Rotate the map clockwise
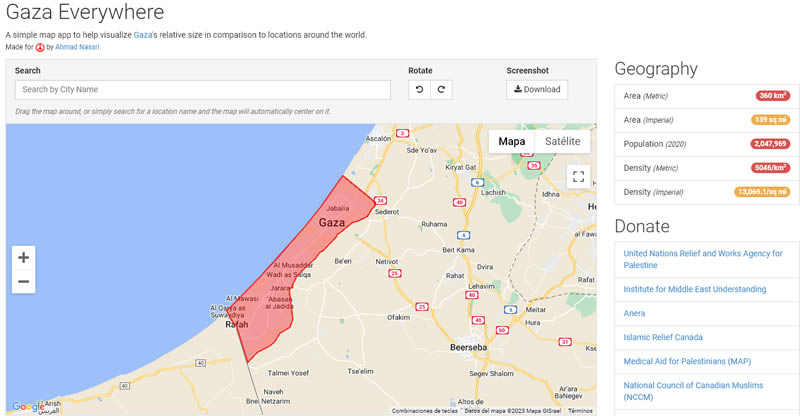This screenshot has height=416, width=800. point(441,90)
